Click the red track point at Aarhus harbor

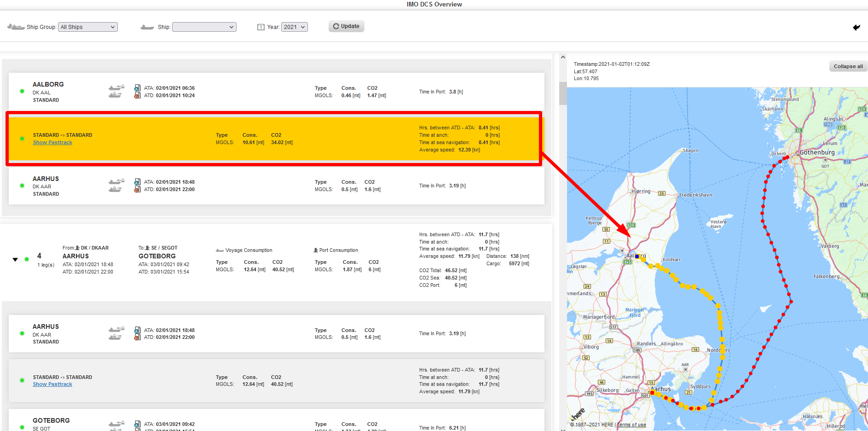coord(652,393)
